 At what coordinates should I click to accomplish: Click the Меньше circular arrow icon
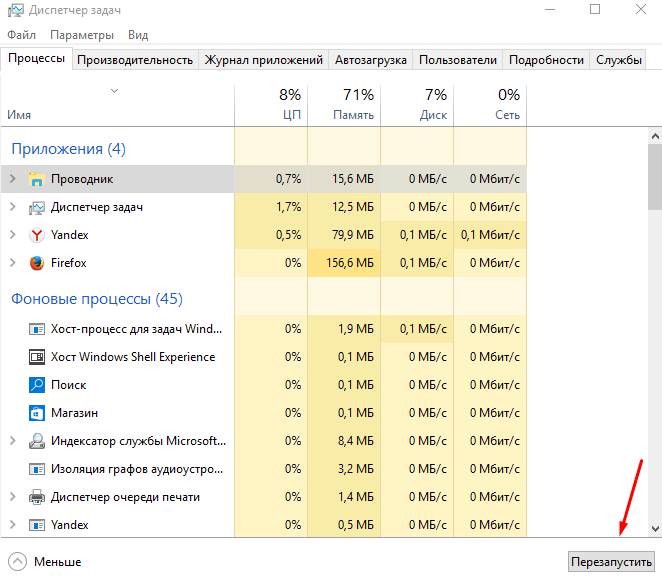[x=17, y=562]
